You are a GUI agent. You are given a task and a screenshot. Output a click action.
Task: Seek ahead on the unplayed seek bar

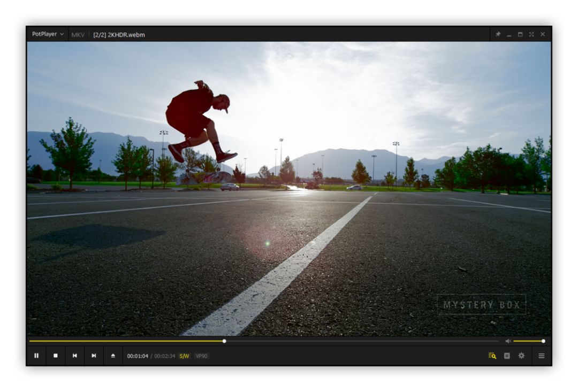click(x=363, y=342)
